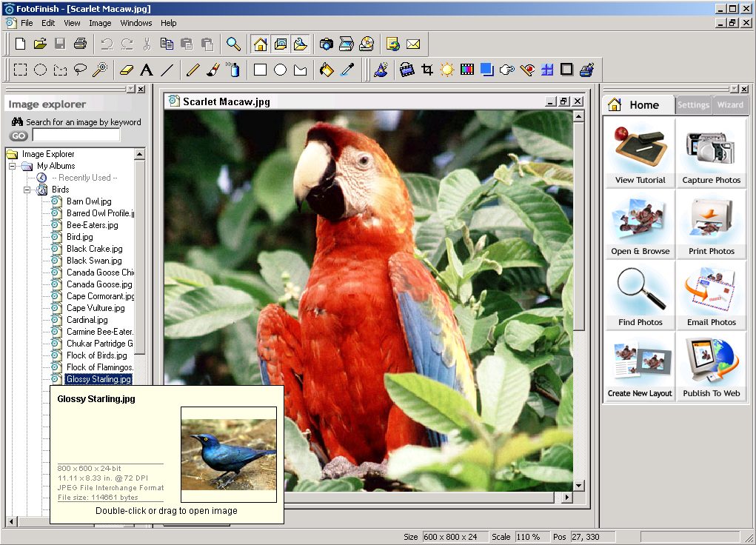The width and height of the screenshot is (756, 545).
Task: Select the Eraser tool
Action: pyautogui.click(x=127, y=69)
